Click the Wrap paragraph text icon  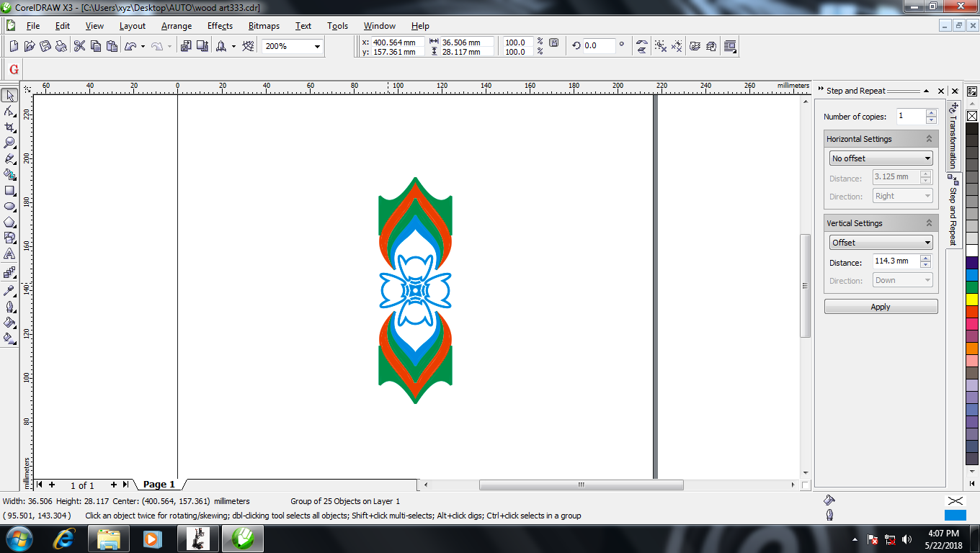point(730,46)
